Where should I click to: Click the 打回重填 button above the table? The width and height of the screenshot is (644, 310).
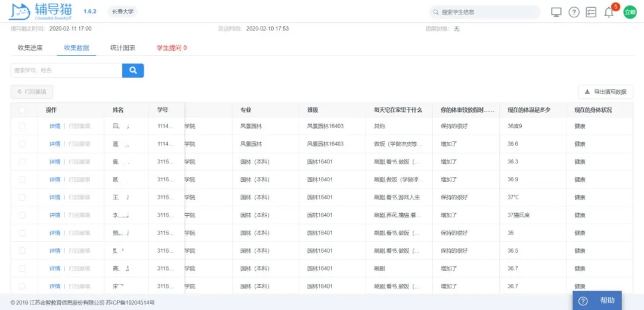(x=32, y=92)
